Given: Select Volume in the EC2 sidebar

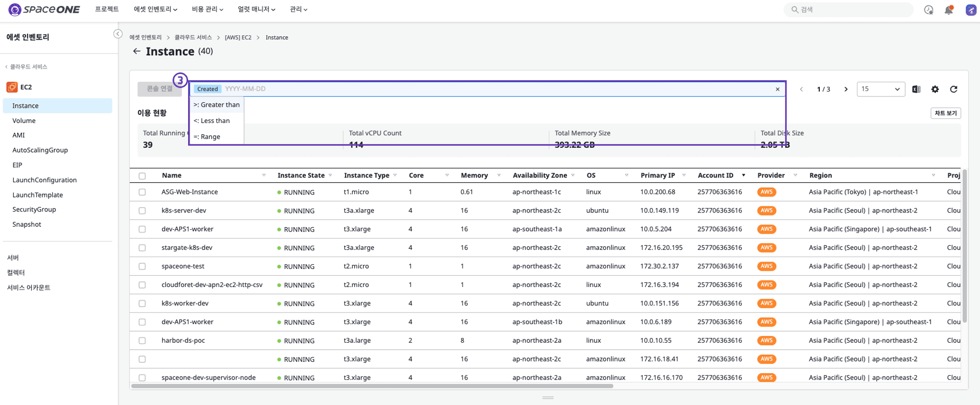Looking at the screenshot, I should 24,120.
